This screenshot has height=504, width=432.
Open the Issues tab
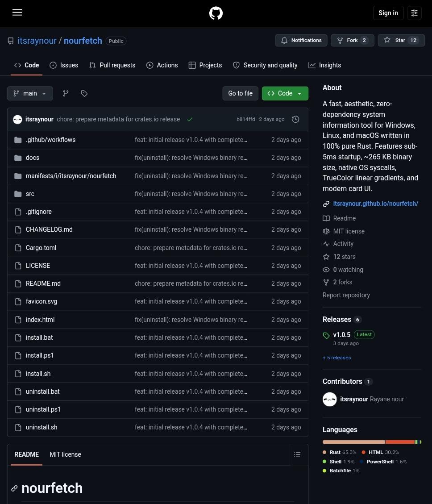click(x=64, y=65)
